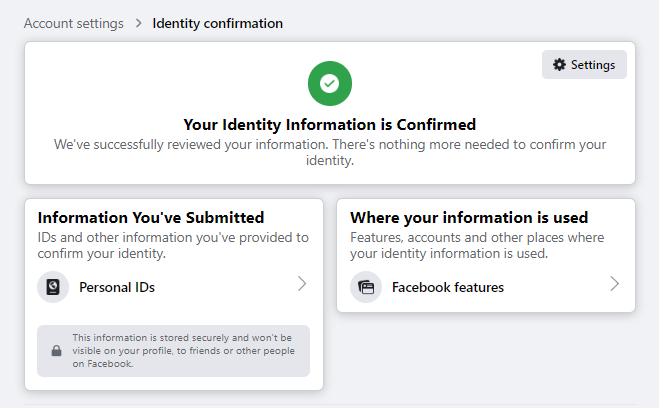This screenshot has width=659, height=408.
Task: Go back to Account settings breadcrumb
Action: 74,24
